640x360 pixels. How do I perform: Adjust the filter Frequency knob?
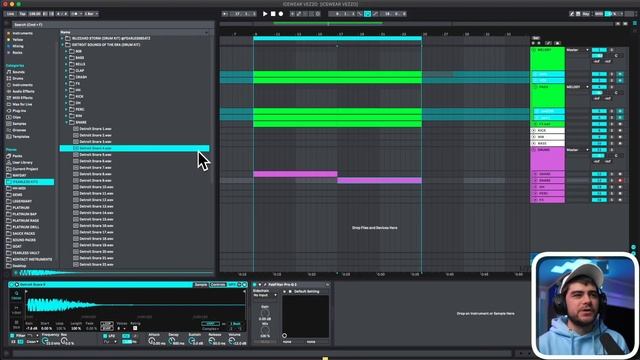pos(44,341)
